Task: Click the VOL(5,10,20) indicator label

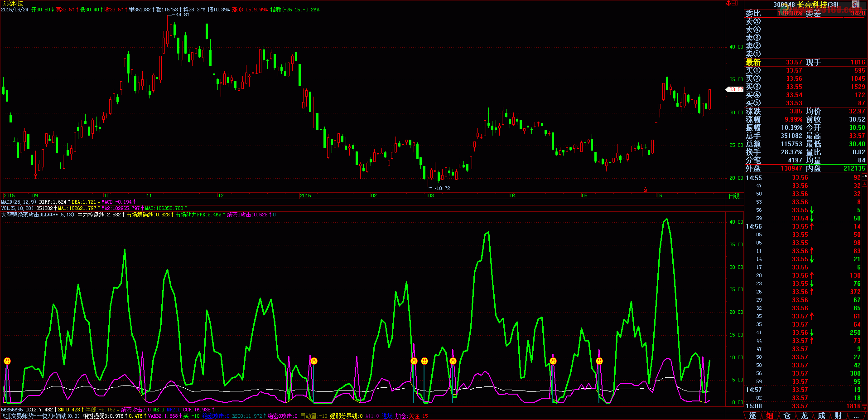Action: [17, 208]
